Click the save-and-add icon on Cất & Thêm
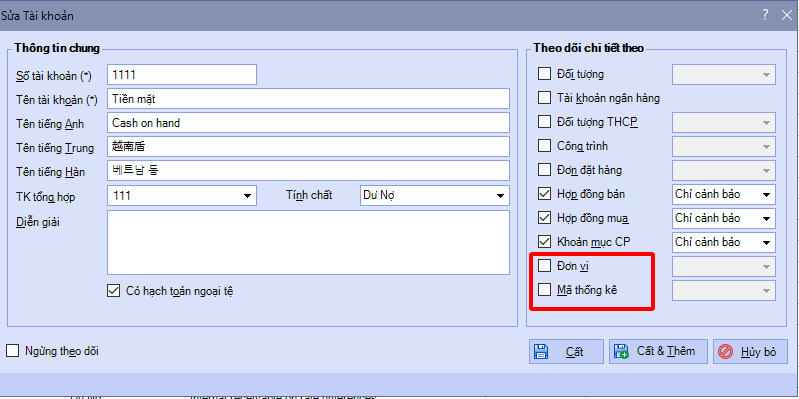 point(622,352)
